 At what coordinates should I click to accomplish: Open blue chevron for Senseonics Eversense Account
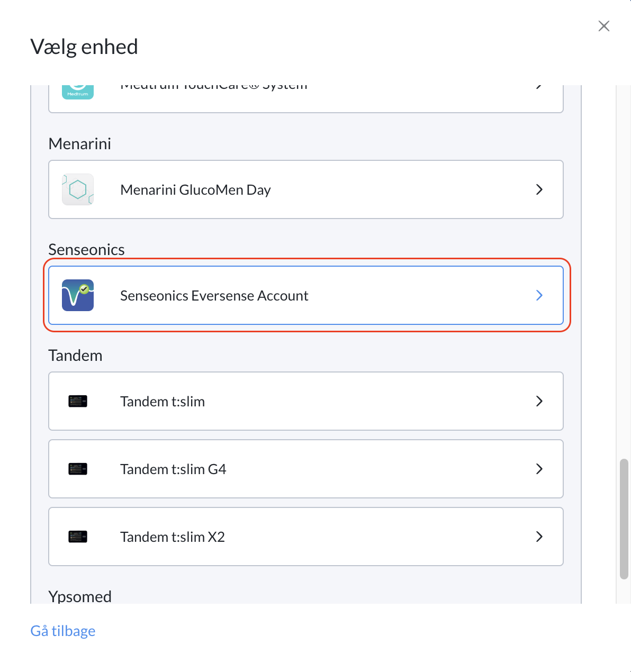539,295
